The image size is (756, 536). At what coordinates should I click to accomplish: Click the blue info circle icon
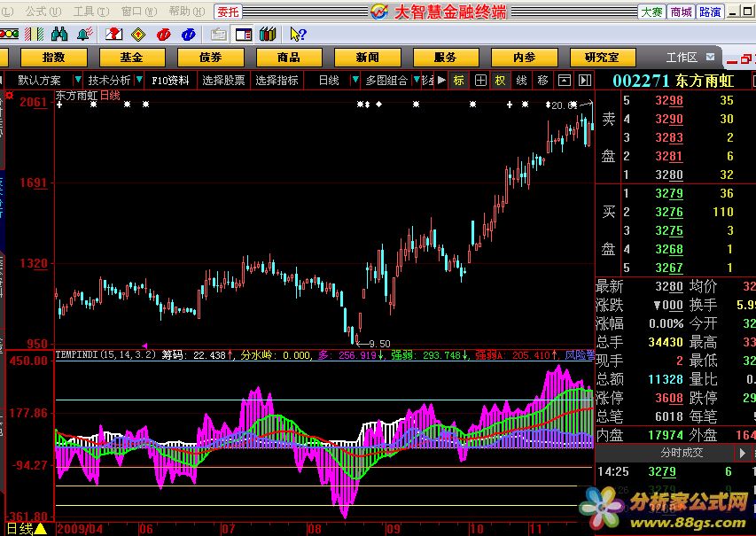click(189, 35)
